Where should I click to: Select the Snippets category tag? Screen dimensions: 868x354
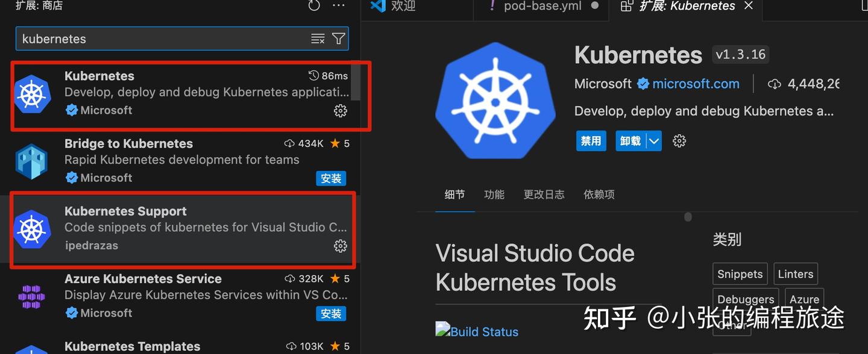click(x=740, y=274)
